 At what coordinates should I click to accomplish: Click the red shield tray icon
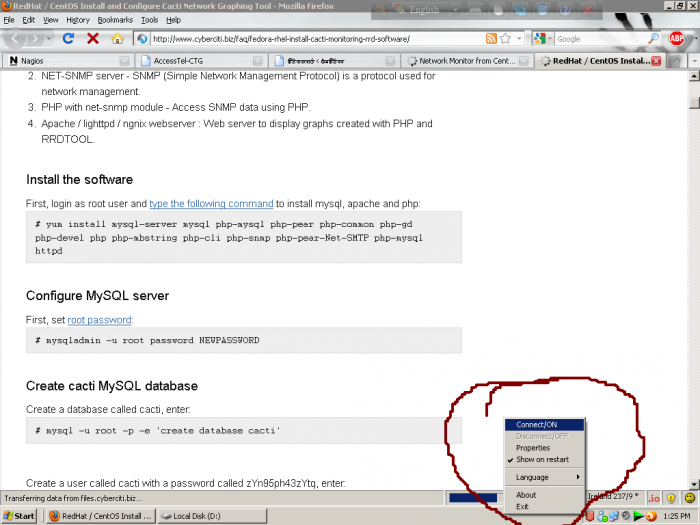590,516
